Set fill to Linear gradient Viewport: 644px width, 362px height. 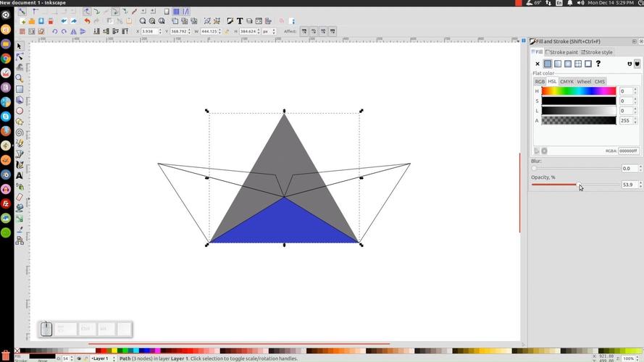tap(558, 64)
